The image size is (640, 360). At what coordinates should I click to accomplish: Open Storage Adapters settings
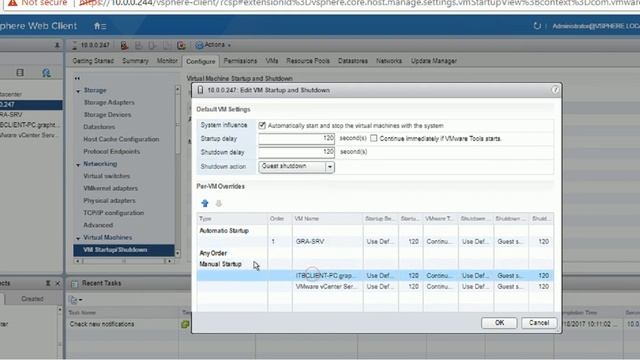[x=109, y=102]
